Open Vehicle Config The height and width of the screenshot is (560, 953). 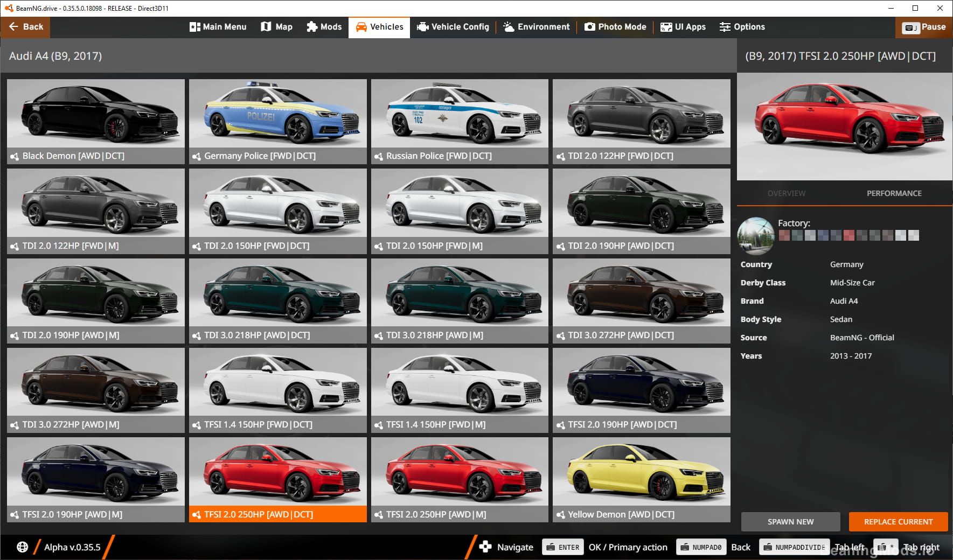(453, 27)
